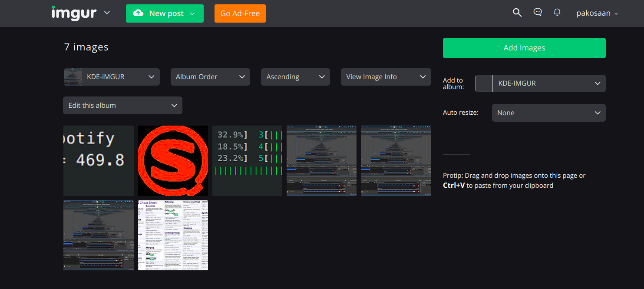Open the New post dropdown arrow
Viewport: 644px width, 289px height.
point(192,14)
